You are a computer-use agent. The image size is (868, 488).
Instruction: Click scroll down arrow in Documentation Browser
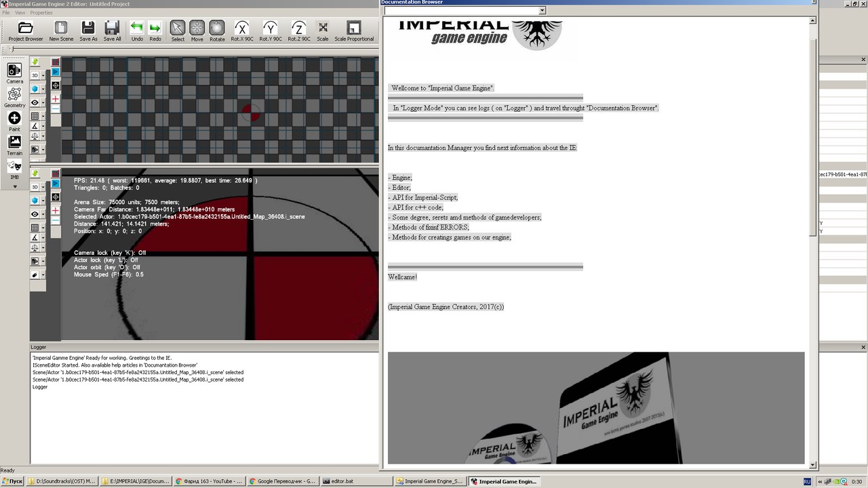pos(814,465)
